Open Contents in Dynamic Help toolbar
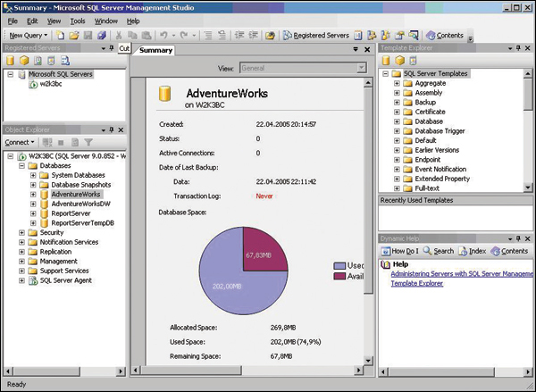 (509, 251)
